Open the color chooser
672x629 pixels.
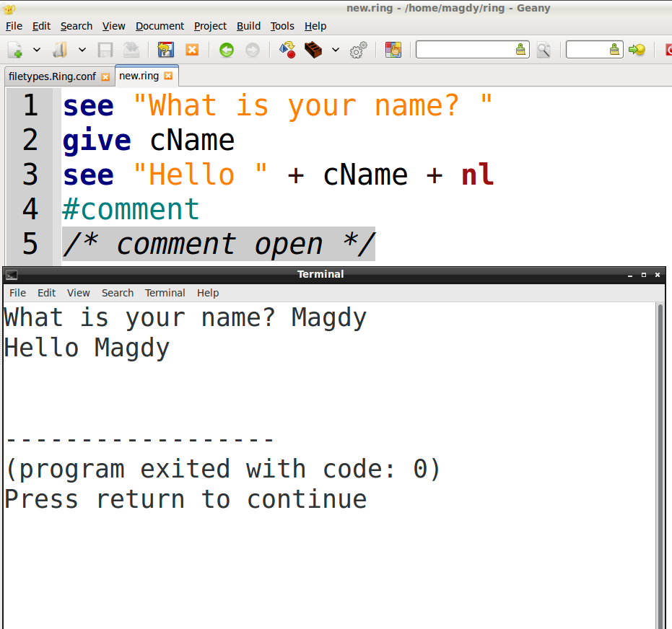[393, 49]
